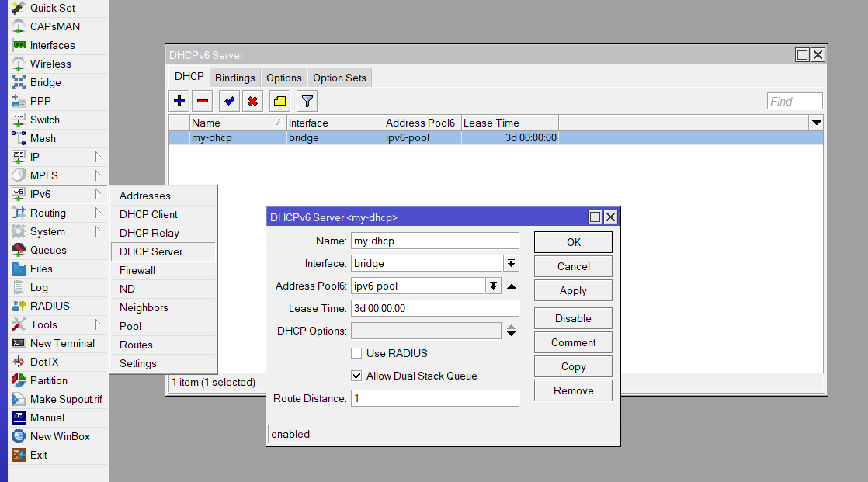Image resolution: width=868 pixels, height=482 pixels.
Task: Choose Firewall in IPv6 submenu
Action: click(163, 271)
